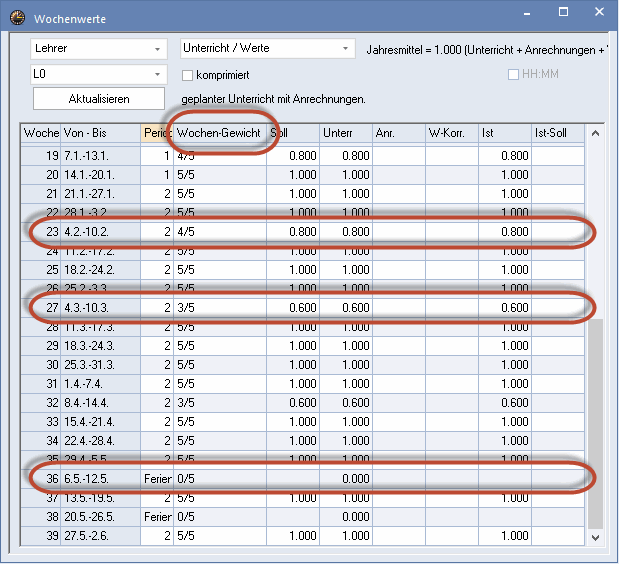Open the L0 teacher dropdown
The height and width of the screenshot is (564, 619).
(99, 74)
